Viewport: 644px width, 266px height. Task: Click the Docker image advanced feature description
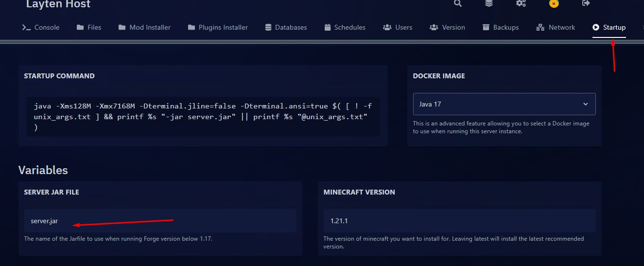[x=501, y=127]
